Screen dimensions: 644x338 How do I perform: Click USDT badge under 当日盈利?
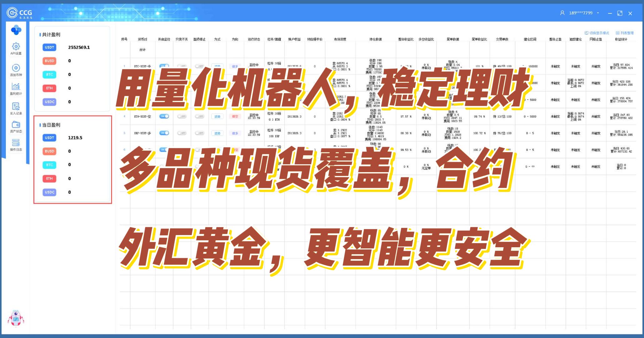pyautogui.click(x=49, y=138)
